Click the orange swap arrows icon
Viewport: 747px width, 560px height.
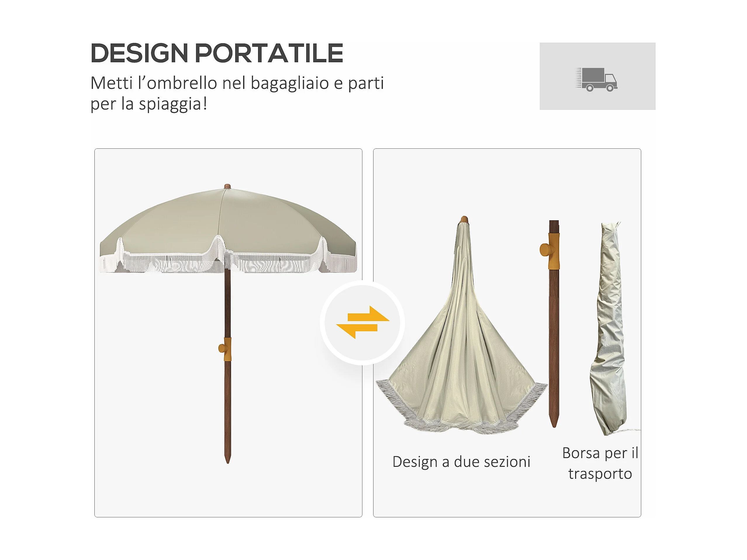tap(363, 323)
